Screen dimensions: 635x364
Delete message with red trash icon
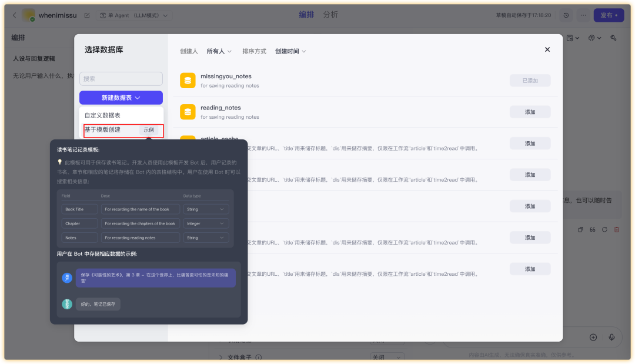point(617,229)
